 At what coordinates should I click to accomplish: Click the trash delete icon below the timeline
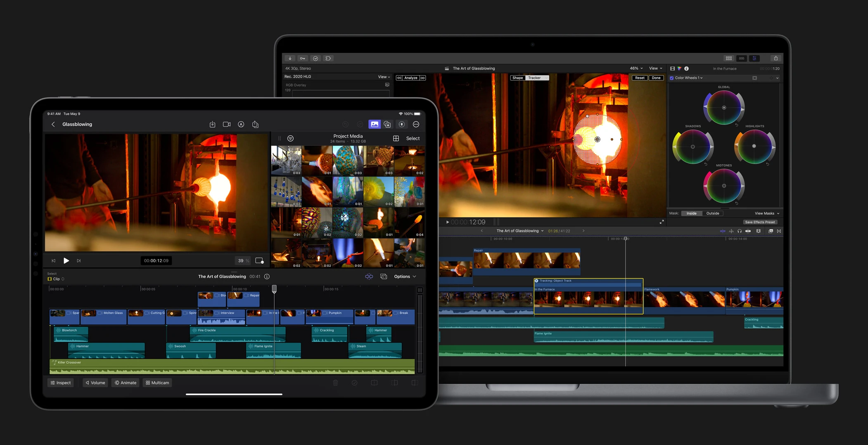click(x=336, y=383)
